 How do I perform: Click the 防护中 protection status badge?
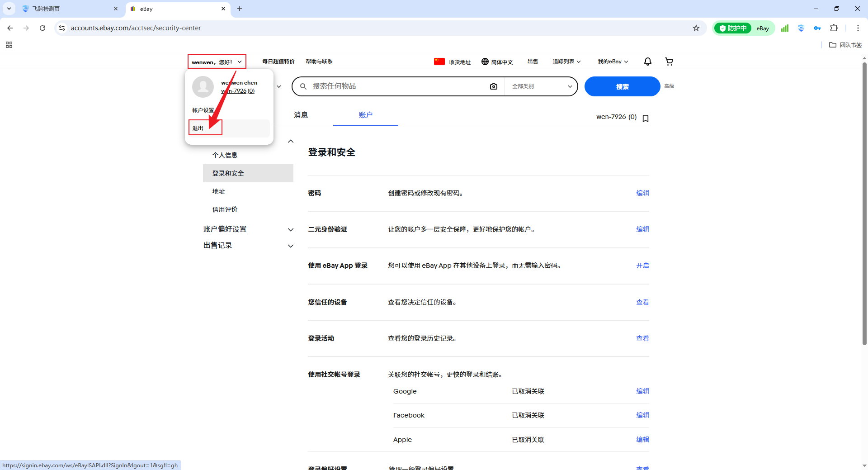[733, 28]
